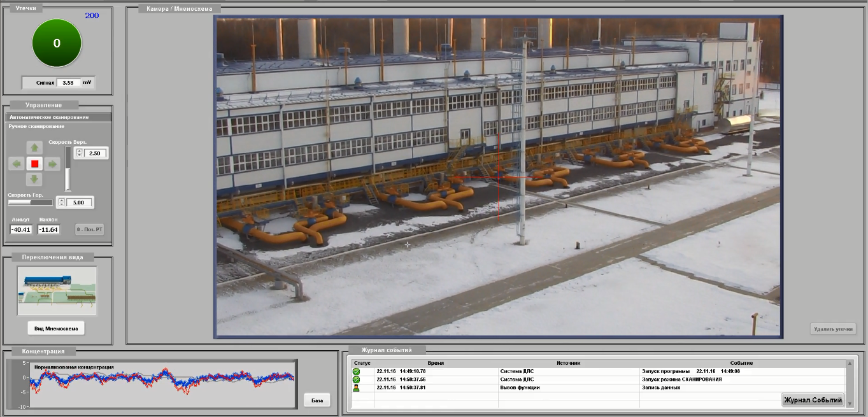The image size is (868, 417).
Task: Click the pan up arrow button
Action: (x=35, y=148)
